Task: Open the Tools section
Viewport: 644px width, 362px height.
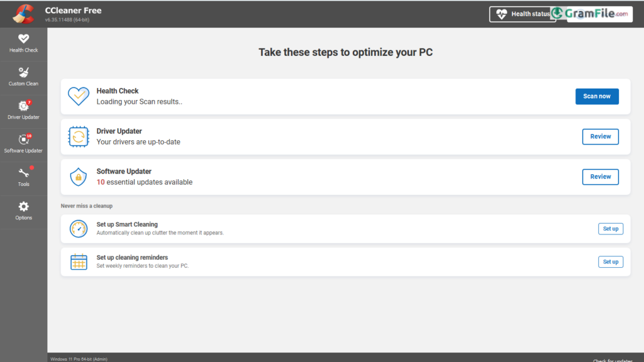Action: 23,177
